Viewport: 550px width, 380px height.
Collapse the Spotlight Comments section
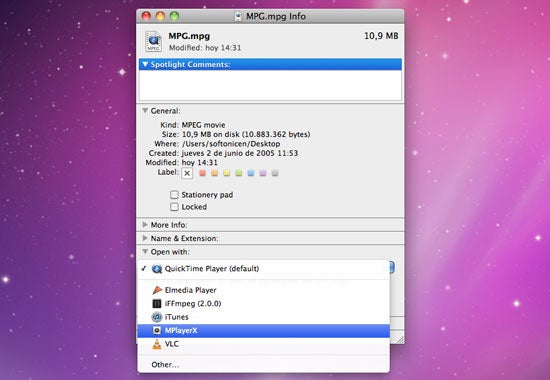[145, 65]
